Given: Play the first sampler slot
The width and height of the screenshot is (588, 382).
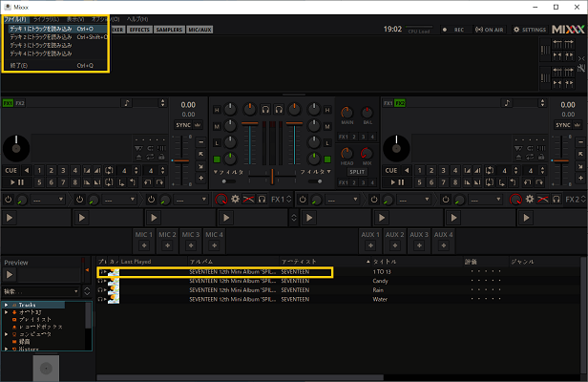Looking at the screenshot, I should (x=10, y=218).
